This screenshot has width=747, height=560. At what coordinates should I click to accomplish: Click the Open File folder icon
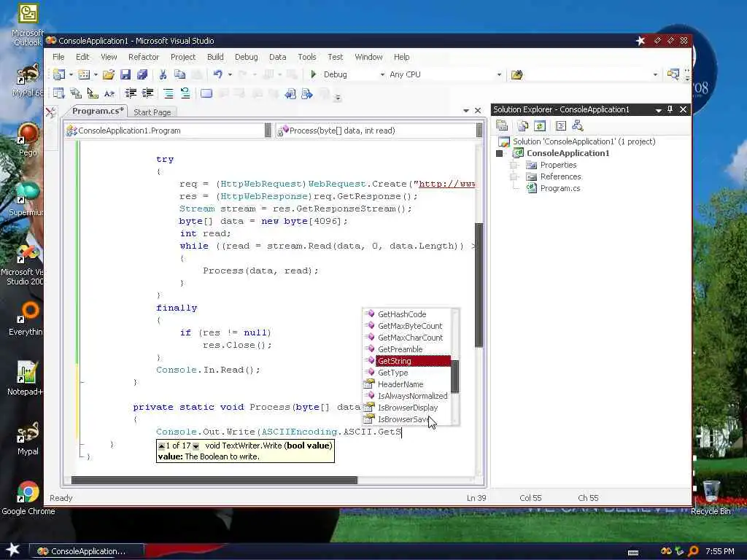(x=109, y=74)
